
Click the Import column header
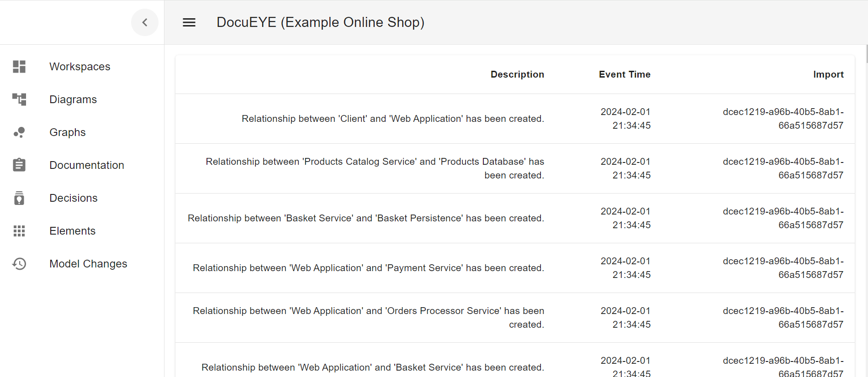[x=828, y=74]
